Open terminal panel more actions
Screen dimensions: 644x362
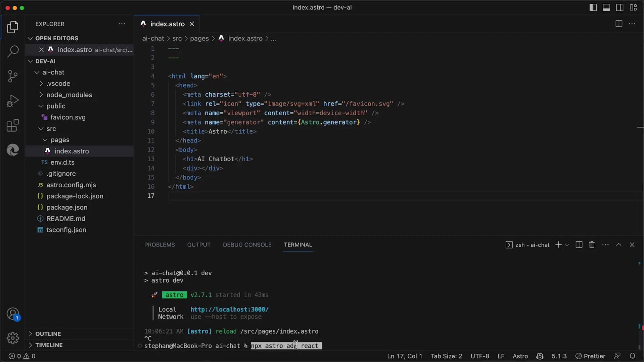pyautogui.click(x=605, y=245)
